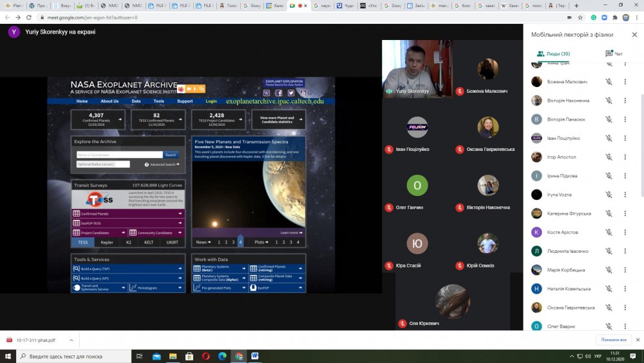
Task: Close the downloads bar
Action: click(638, 340)
